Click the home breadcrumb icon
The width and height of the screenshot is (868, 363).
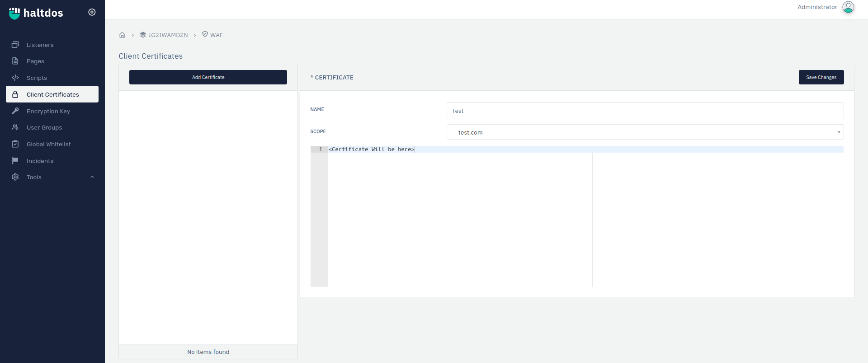122,35
